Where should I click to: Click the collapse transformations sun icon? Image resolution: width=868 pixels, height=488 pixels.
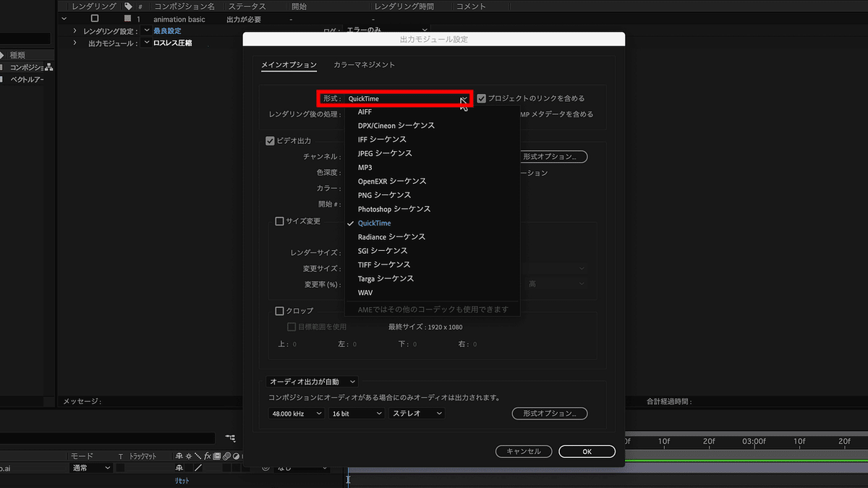coord(189,456)
